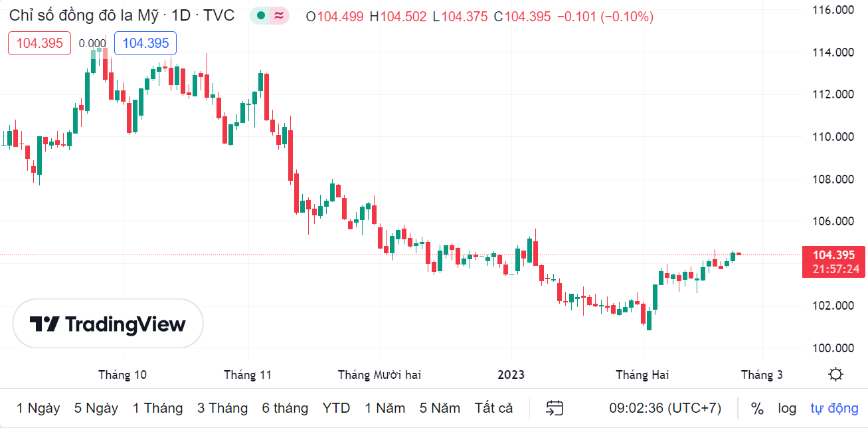Toggle percent scale mode
The image size is (868, 428).
coord(757,408)
